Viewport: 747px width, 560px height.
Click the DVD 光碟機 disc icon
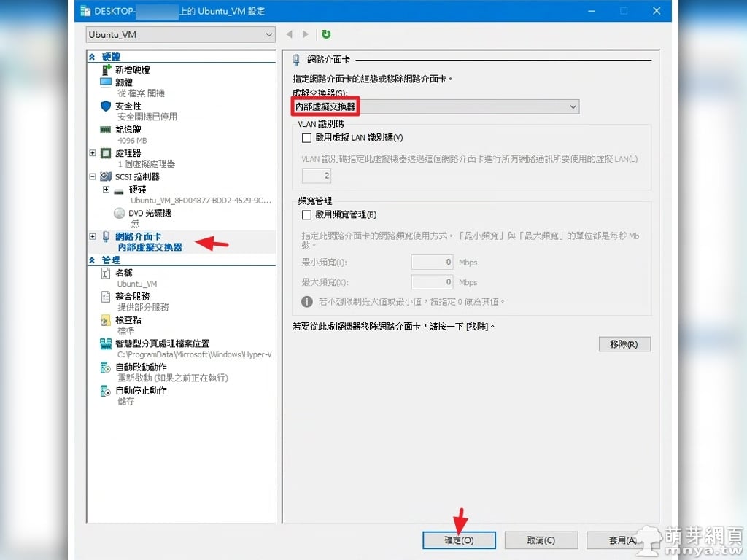120,213
